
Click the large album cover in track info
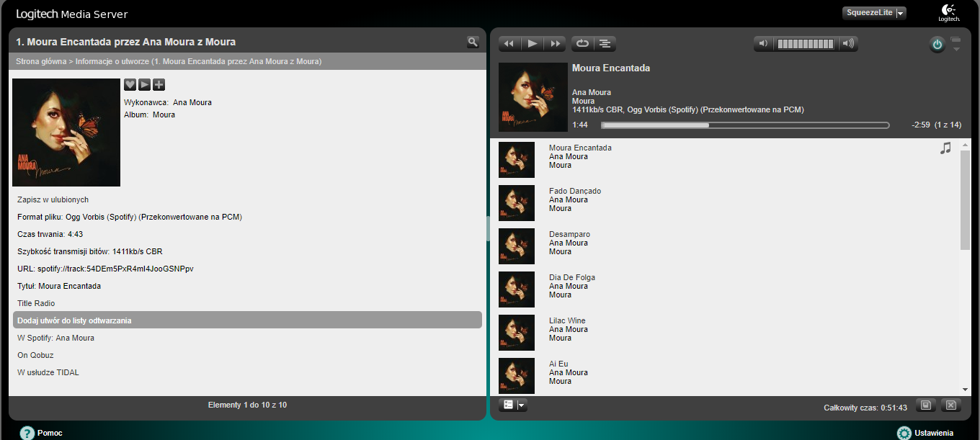(66, 133)
